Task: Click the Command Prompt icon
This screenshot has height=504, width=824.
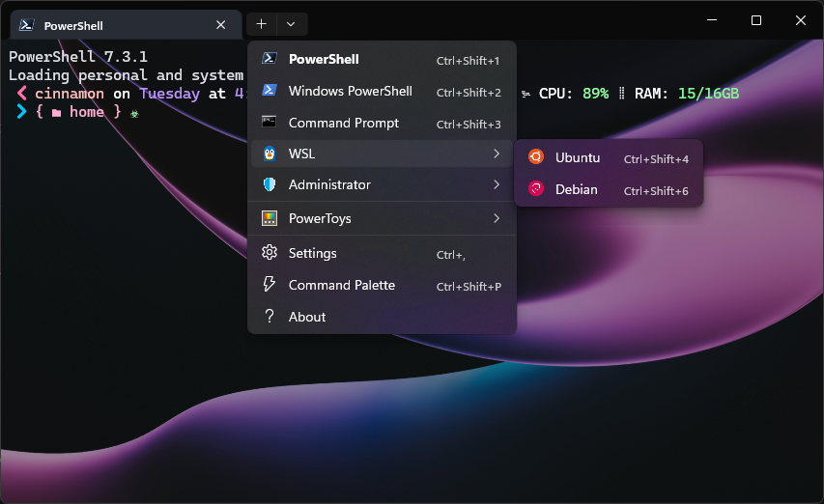Action: click(x=270, y=123)
